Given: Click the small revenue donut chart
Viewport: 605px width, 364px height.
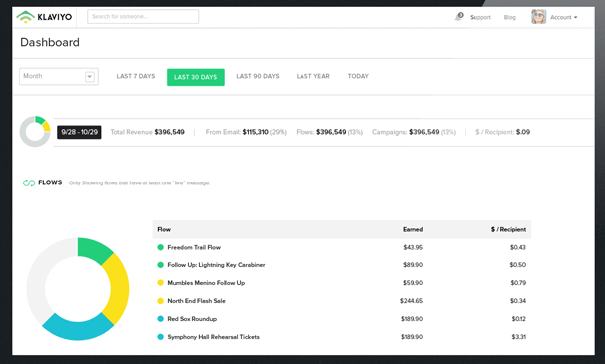Looking at the screenshot, I should pos(35,131).
